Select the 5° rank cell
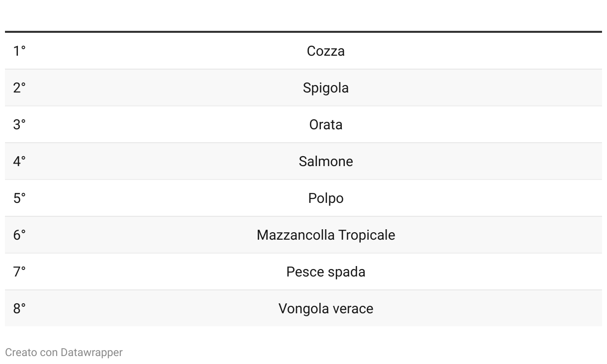The image size is (607, 364). [19, 198]
